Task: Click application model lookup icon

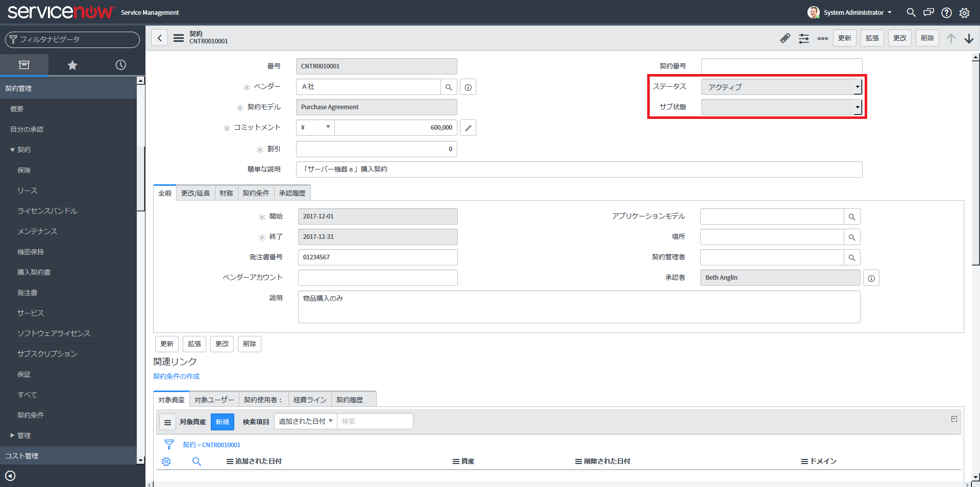Action: click(x=852, y=216)
